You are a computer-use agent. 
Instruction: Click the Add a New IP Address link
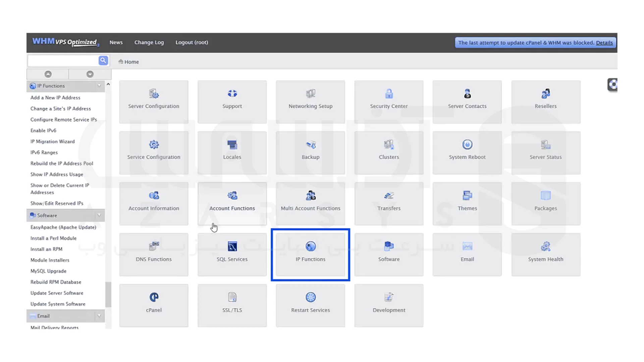(x=55, y=98)
